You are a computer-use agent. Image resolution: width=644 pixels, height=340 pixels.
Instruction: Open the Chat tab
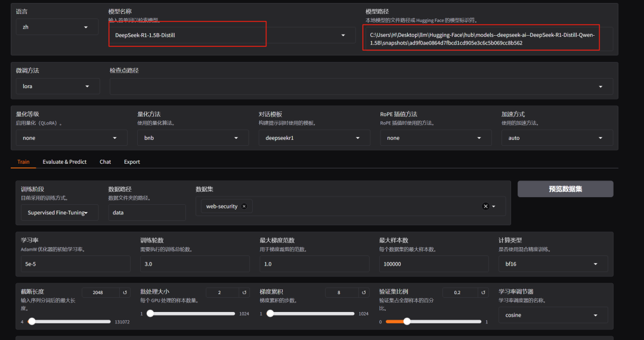pyautogui.click(x=105, y=162)
